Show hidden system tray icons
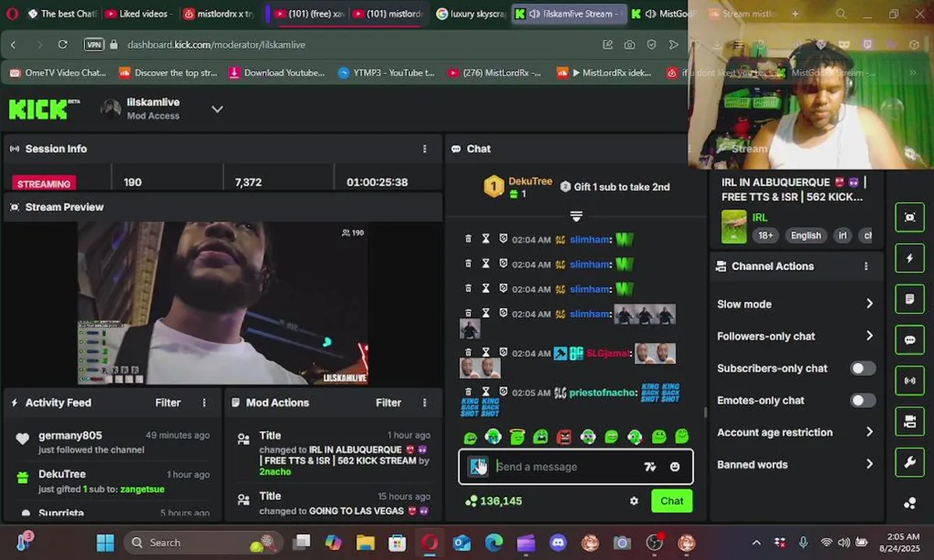Screen dimensions: 934x560 756,543
